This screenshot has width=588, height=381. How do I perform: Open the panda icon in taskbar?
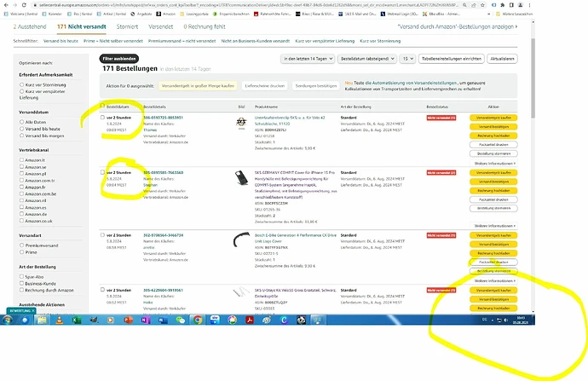click(x=301, y=320)
